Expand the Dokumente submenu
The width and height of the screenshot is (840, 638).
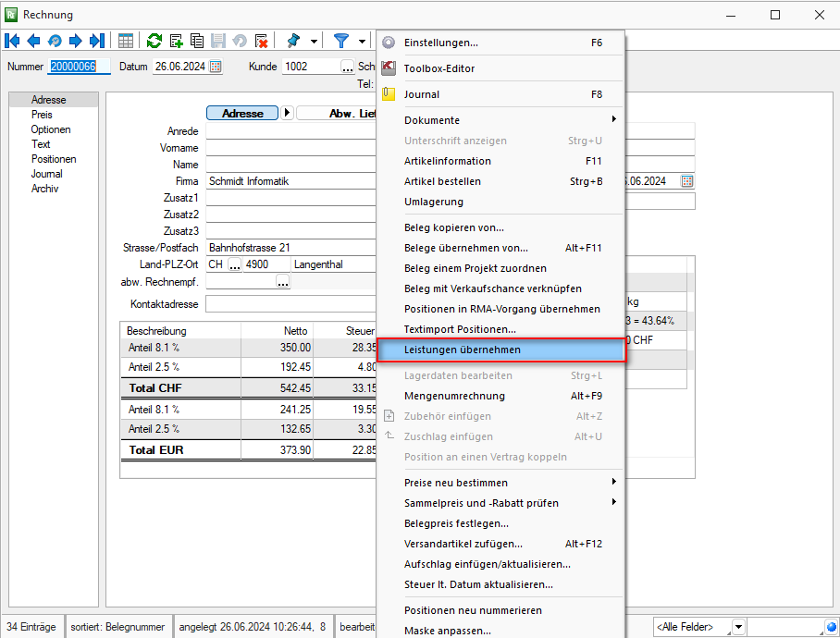pos(500,120)
